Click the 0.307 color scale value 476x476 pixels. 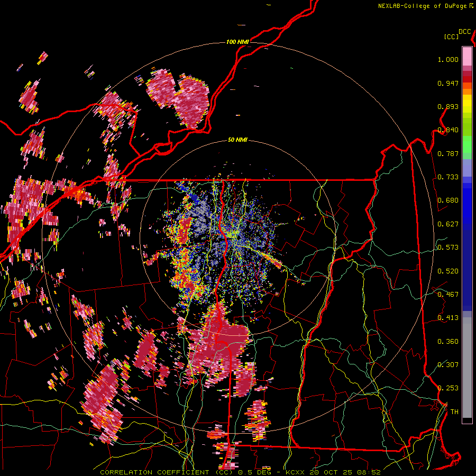(x=448, y=365)
